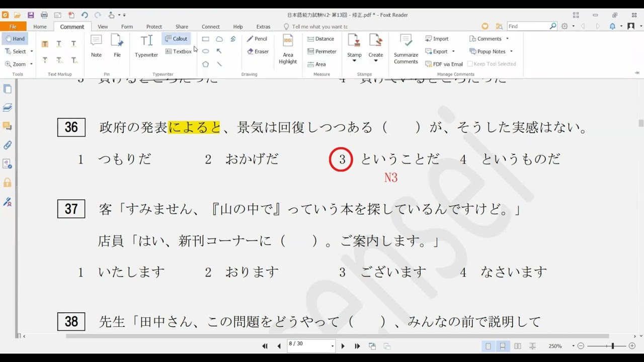Click the Tell me what you want field
The width and height of the screenshot is (644, 362).
pyautogui.click(x=320, y=27)
